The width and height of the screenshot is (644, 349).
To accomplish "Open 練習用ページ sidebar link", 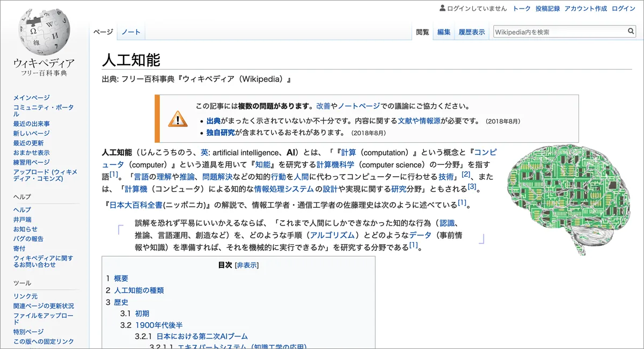I will 32,162.
